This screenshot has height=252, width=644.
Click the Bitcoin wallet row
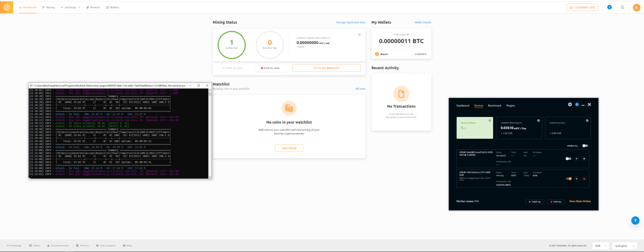tap(401, 54)
